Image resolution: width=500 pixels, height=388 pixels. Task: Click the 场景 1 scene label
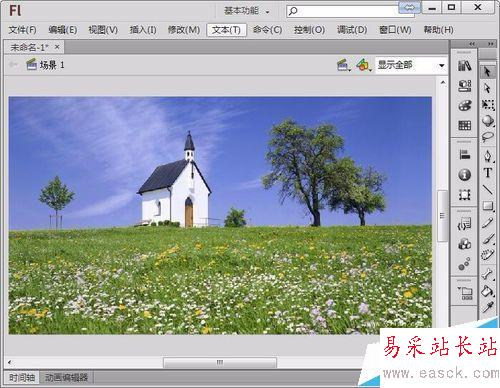pyautogui.click(x=52, y=65)
